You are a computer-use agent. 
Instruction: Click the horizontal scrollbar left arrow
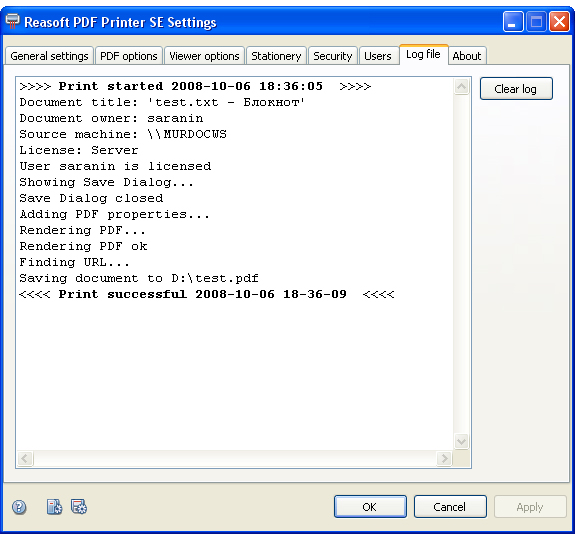click(x=25, y=458)
